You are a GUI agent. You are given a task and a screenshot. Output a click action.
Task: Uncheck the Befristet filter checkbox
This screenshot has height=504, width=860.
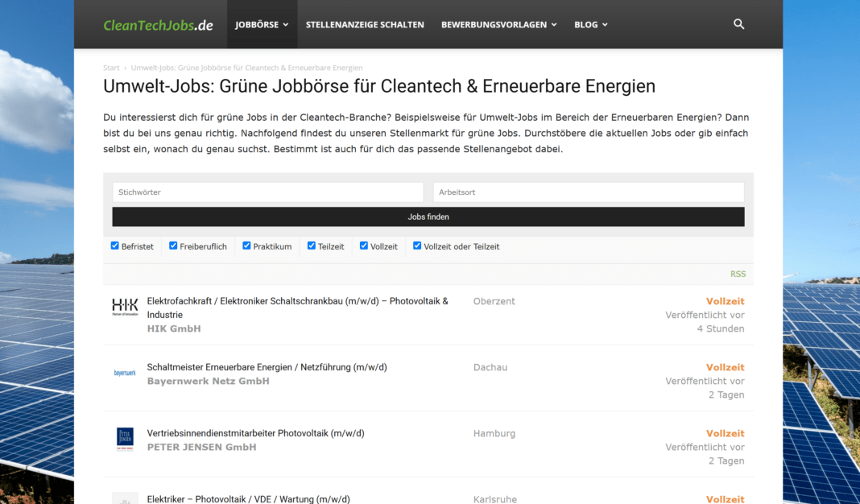coord(114,246)
